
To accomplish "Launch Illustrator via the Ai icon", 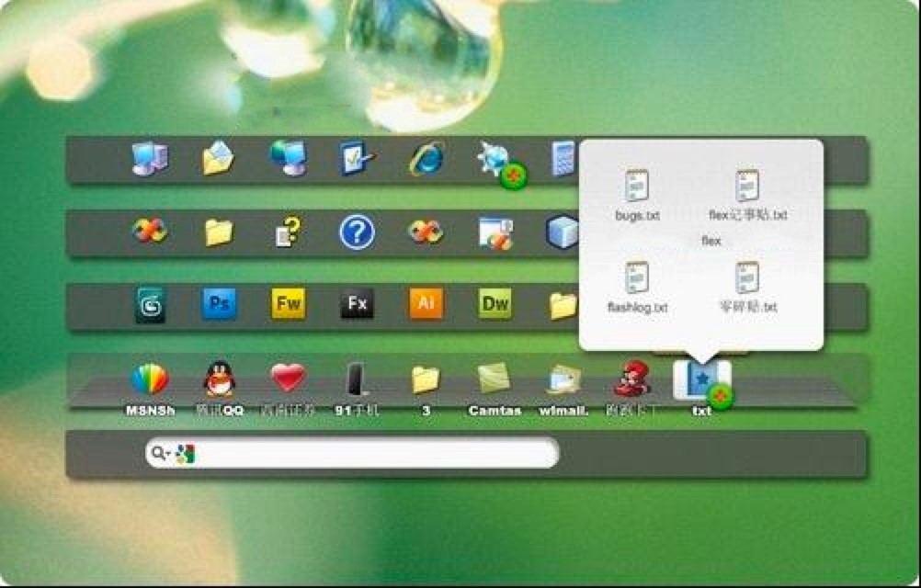I will pos(426,303).
